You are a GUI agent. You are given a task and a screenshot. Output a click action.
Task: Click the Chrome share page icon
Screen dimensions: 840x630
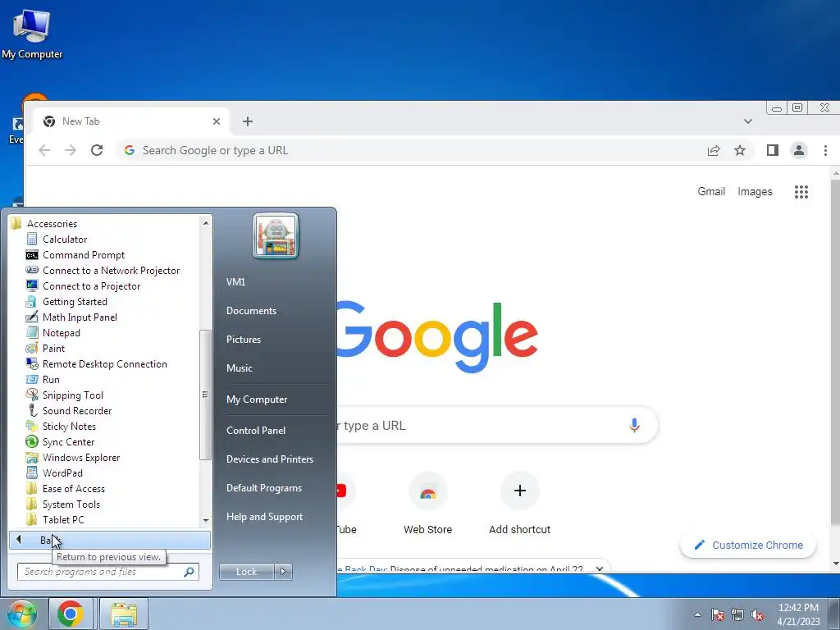714,151
